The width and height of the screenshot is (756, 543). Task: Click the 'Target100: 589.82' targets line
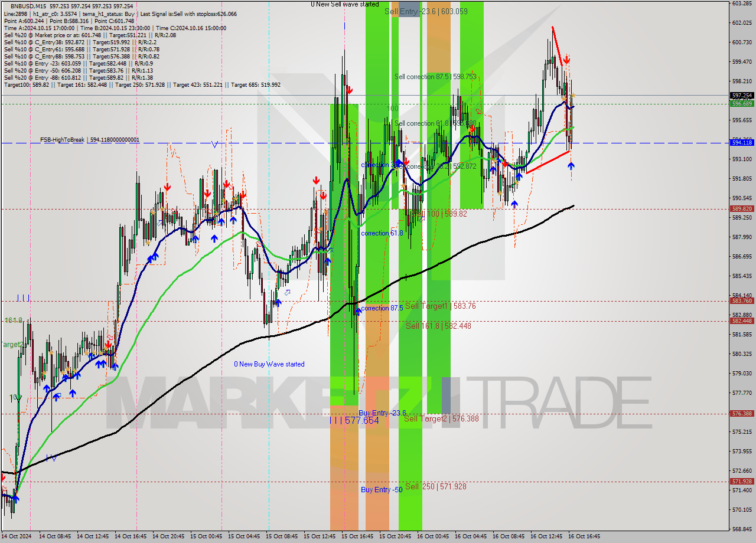(142, 84)
